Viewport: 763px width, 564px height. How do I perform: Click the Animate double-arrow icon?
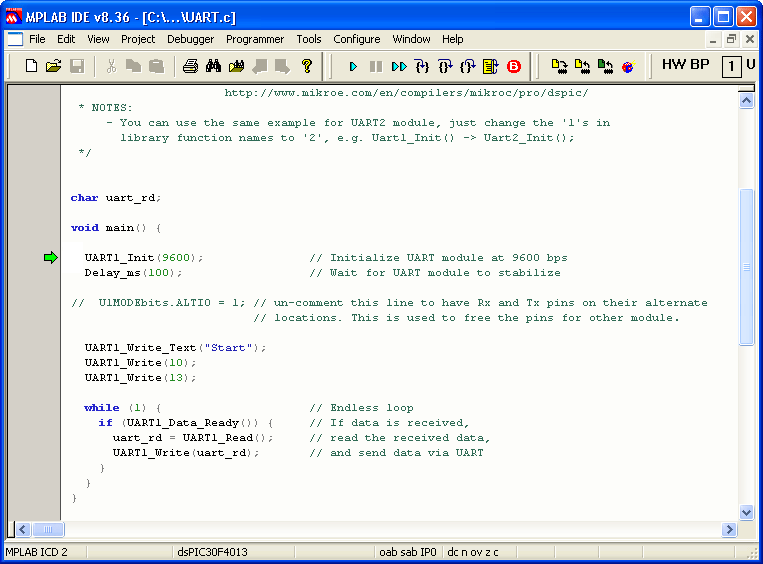click(399, 66)
